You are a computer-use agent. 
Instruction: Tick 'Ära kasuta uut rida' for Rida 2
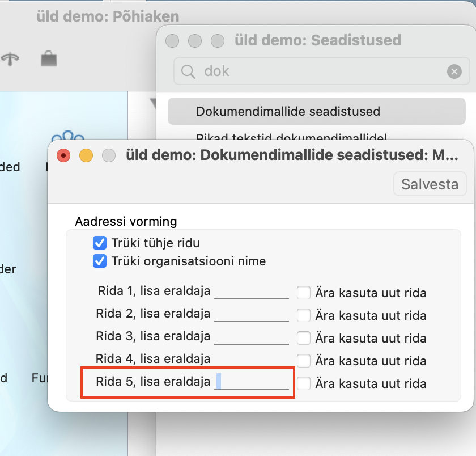pyautogui.click(x=304, y=315)
